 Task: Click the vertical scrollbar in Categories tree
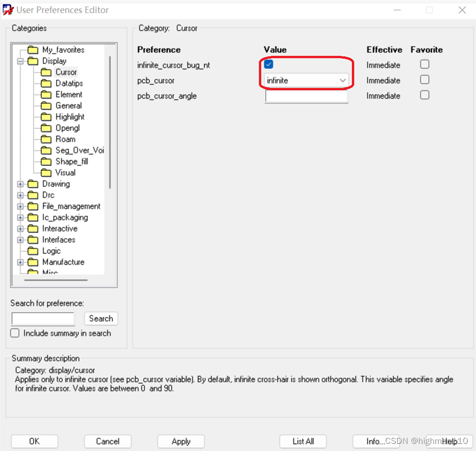[x=110, y=122]
